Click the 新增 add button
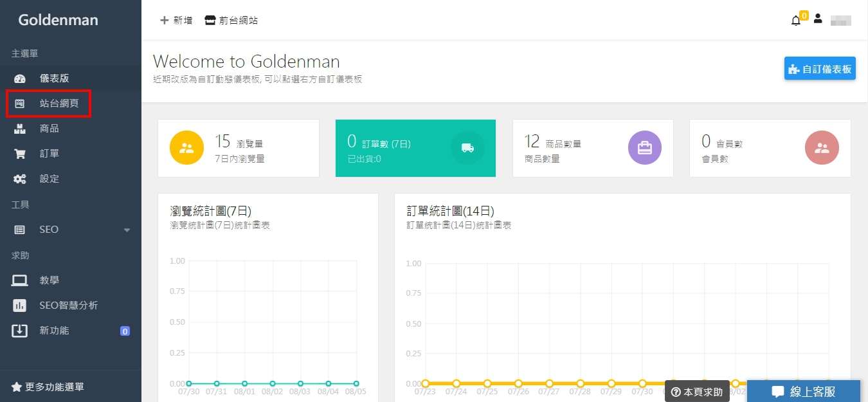 [176, 20]
